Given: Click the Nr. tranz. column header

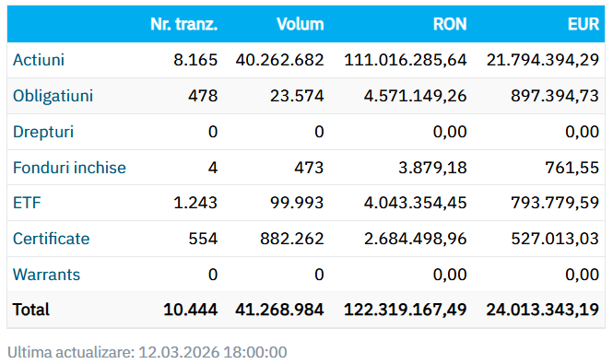Looking at the screenshot, I should [x=183, y=24].
